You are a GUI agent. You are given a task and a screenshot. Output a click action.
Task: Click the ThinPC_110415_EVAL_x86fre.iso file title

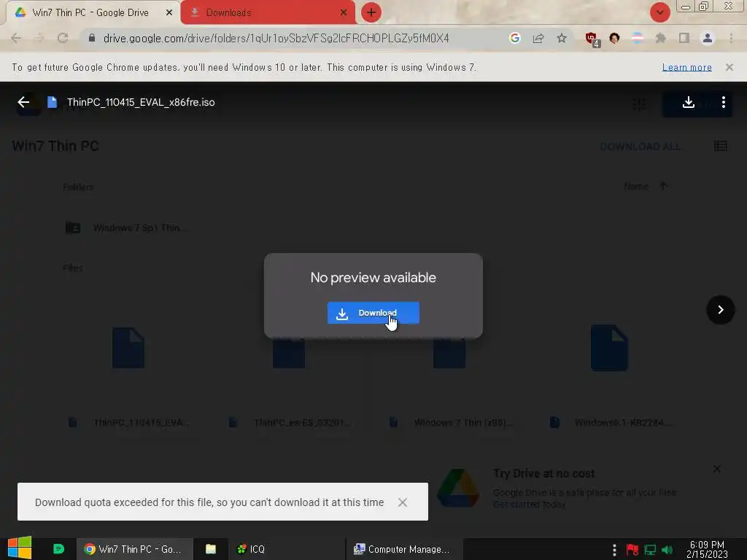coord(141,102)
